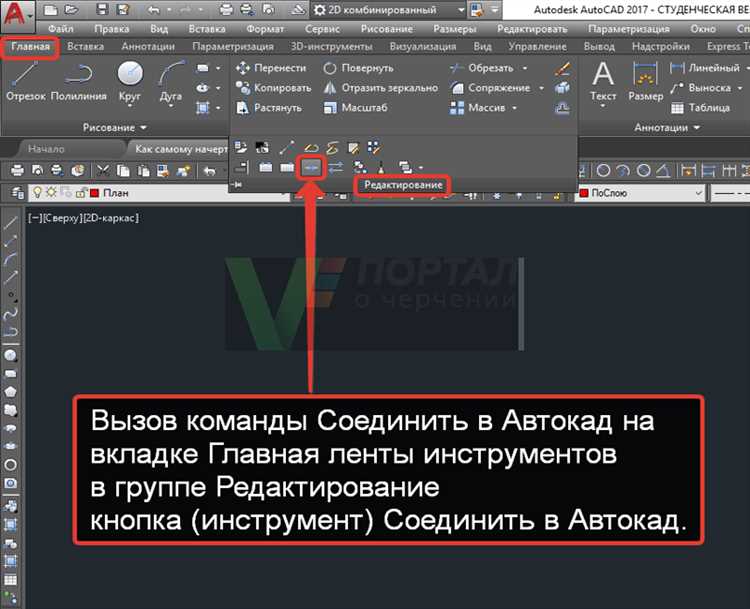
Task: Click the Обрезать (trim) command
Action: tap(482, 68)
